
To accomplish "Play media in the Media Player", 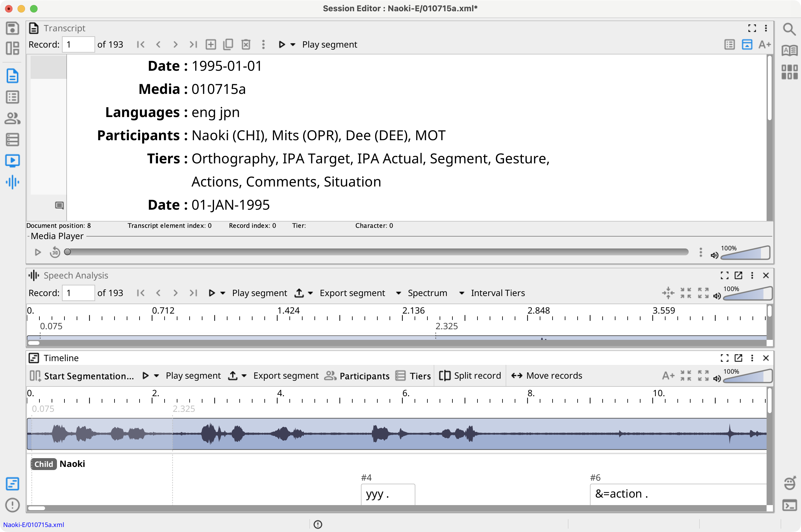I will point(38,252).
